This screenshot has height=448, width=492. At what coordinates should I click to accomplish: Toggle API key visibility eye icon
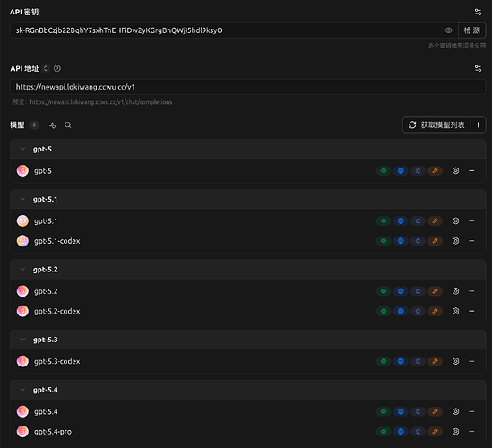pyautogui.click(x=449, y=30)
